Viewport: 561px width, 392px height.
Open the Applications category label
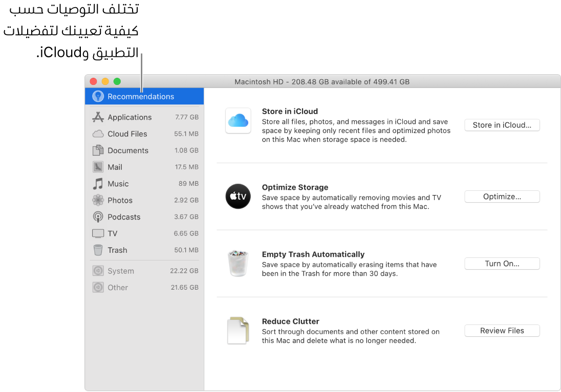[x=130, y=117]
